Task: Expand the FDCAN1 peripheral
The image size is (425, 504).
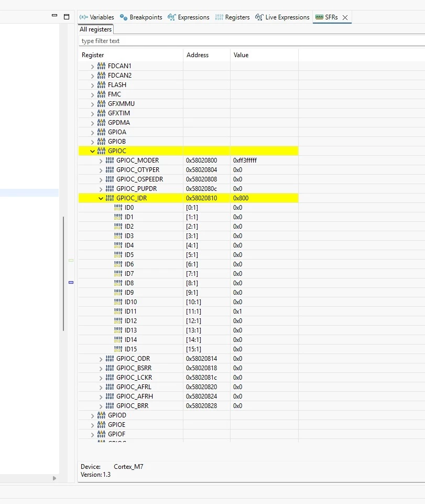Action: point(93,66)
